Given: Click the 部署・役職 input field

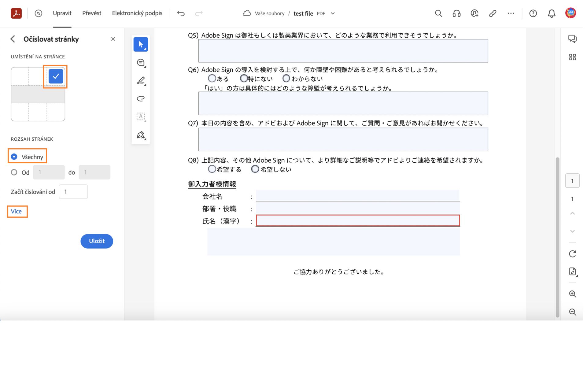Looking at the screenshot, I should coord(358,208).
